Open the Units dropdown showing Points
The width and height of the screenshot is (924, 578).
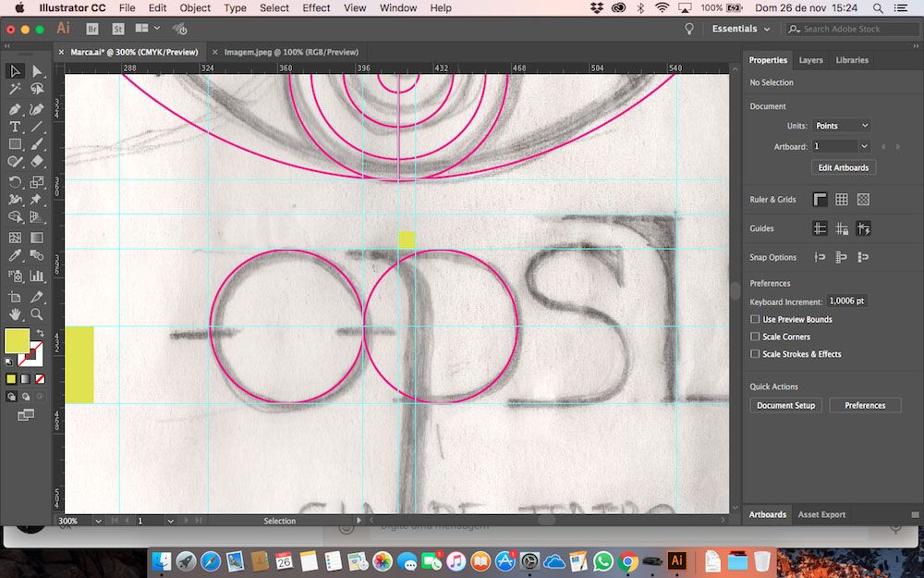pos(841,126)
